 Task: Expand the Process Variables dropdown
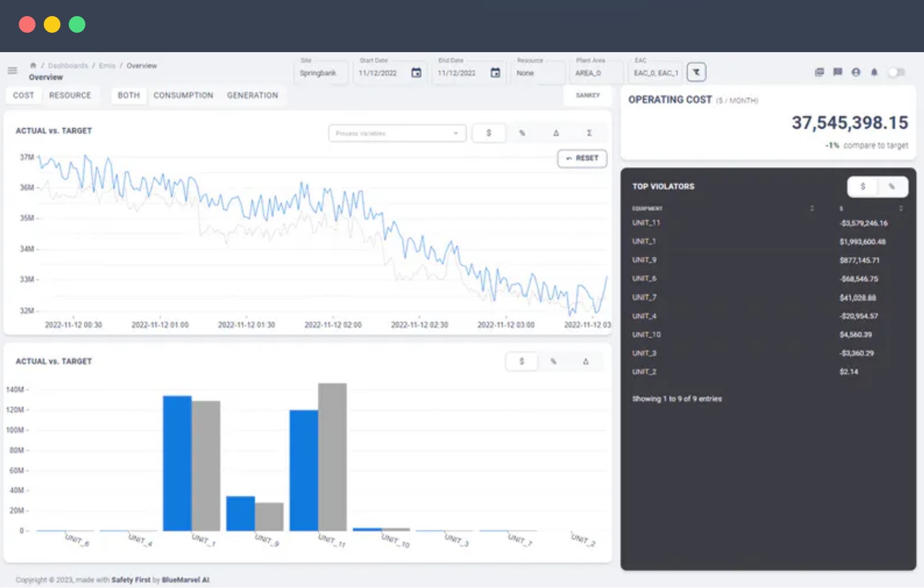[397, 133]
